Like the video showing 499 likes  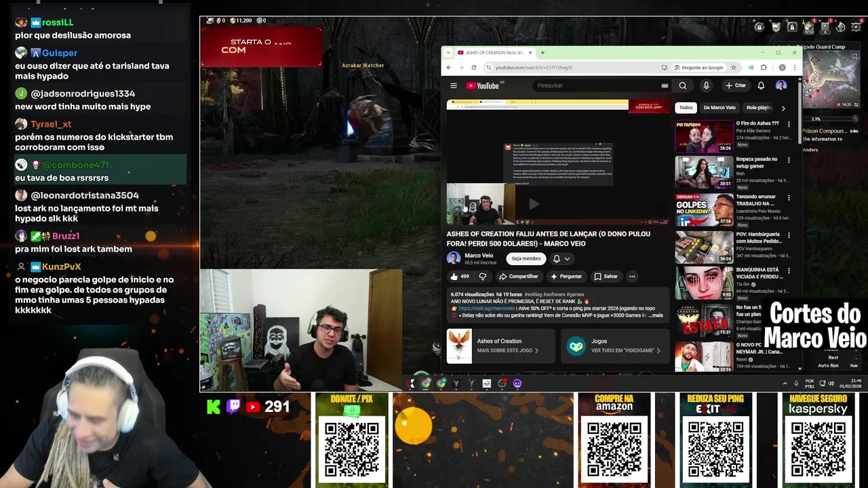point(459,277)
